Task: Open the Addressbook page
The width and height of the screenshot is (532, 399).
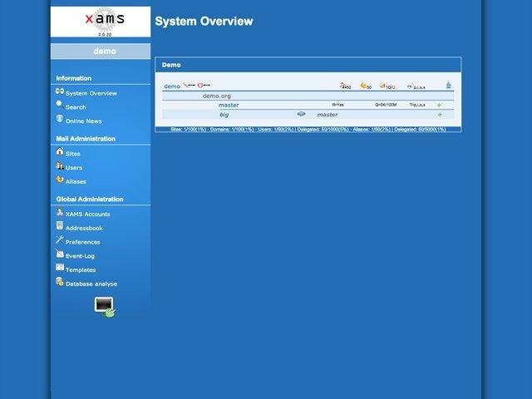Action: coord(84,228)
